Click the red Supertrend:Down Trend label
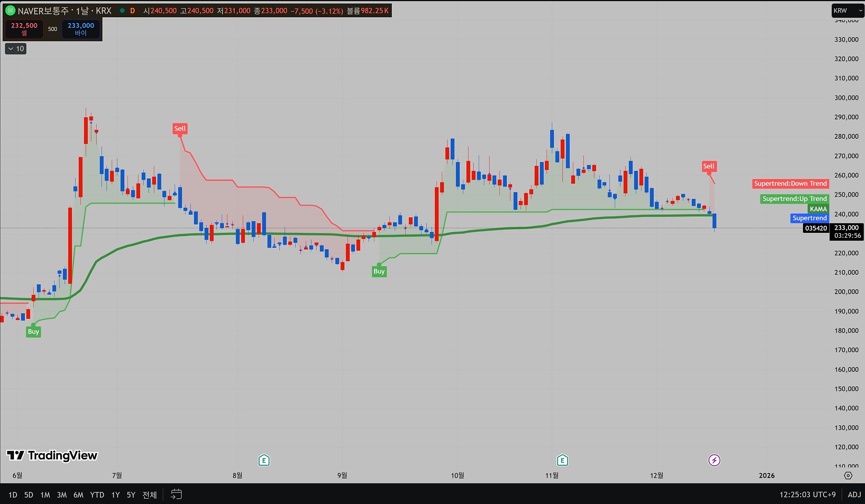The width and height of the screenshot is (865, 504). [790, 183]
